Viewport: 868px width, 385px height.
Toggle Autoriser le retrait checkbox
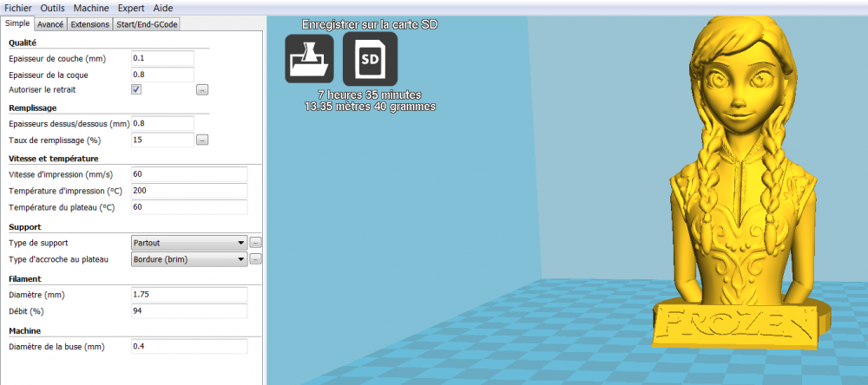coord(136,89)
